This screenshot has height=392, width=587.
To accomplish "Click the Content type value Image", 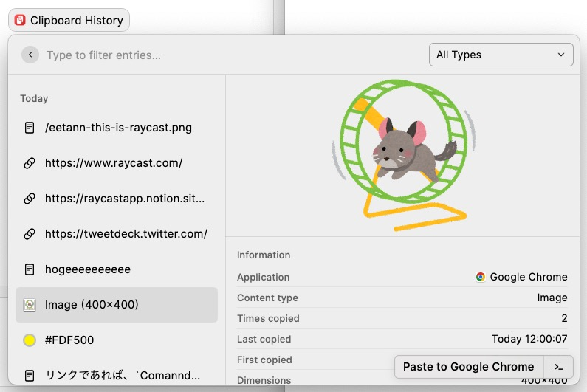I will 552,298.
